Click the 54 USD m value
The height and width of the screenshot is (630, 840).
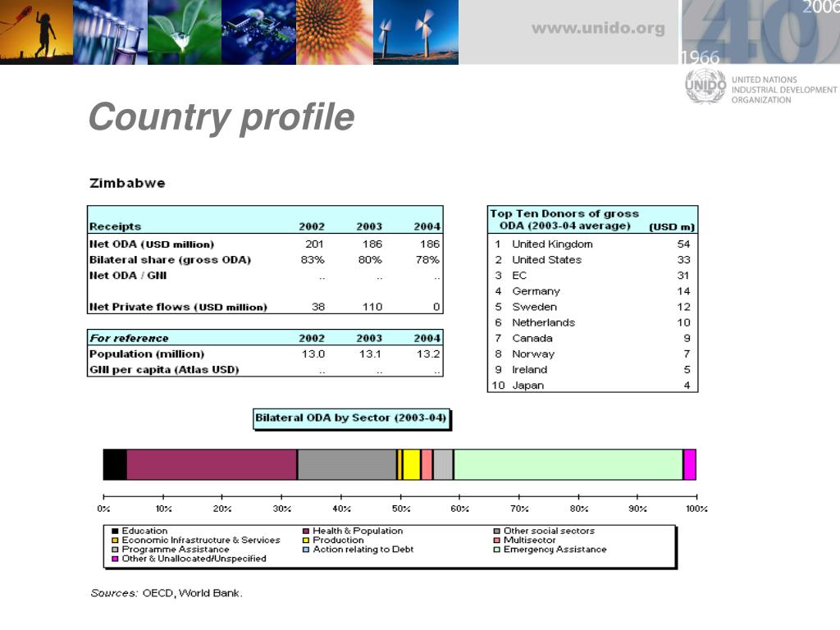(x=683, y=244)
